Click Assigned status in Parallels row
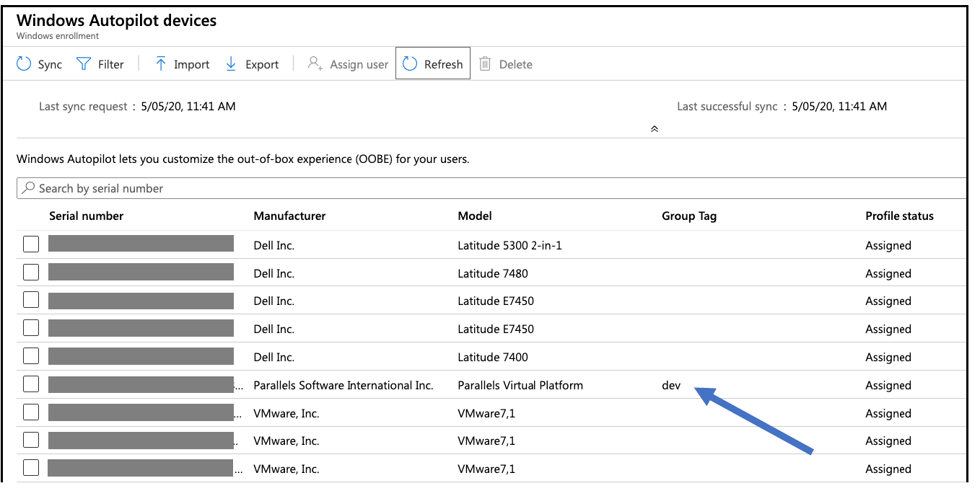This screenshot has height=491, width=980. click(888, 386)
